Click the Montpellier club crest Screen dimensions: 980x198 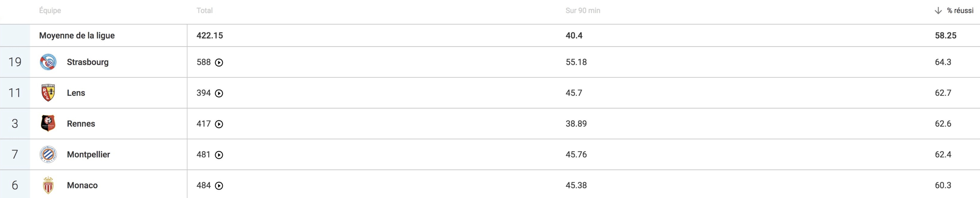(48, 154)
